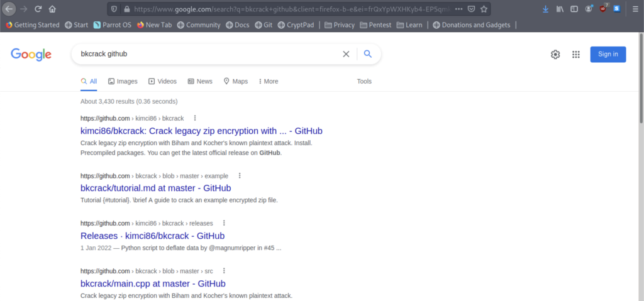Open kimci86/bkcrack GitHub result link
The width and height of the screenshot is (644, 301).
[x=201, y=131]
